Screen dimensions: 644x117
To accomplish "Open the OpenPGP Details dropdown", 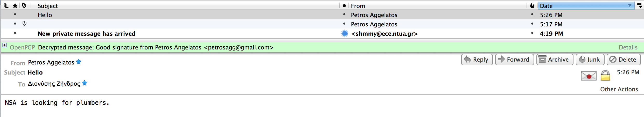I will (628, 47).
